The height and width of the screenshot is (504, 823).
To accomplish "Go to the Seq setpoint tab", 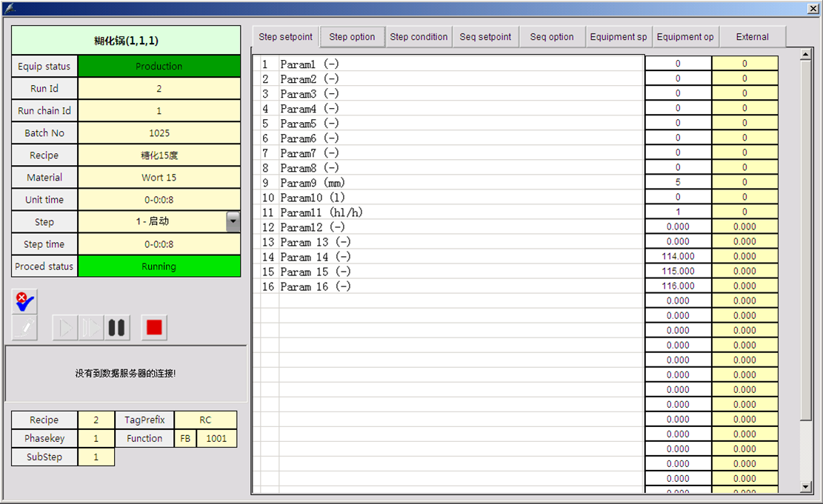I will click(485, 37).
